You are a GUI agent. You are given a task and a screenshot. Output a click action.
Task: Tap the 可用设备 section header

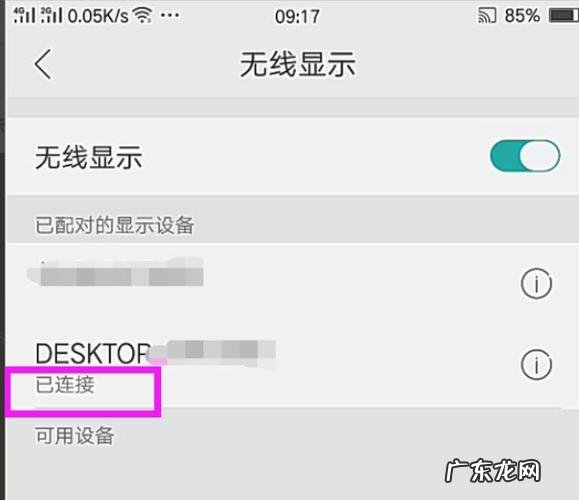(x=74, y=435)
